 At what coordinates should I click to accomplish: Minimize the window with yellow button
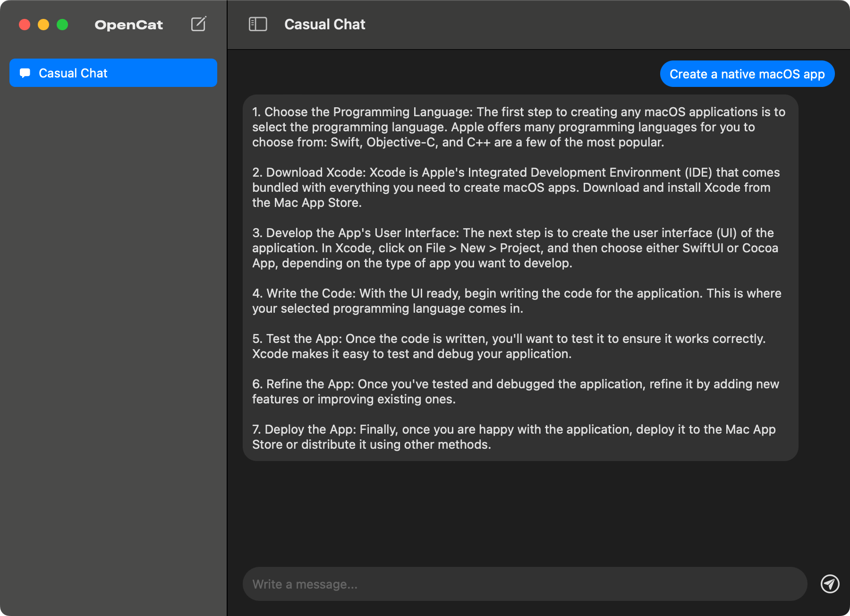[x=43, y=25]
